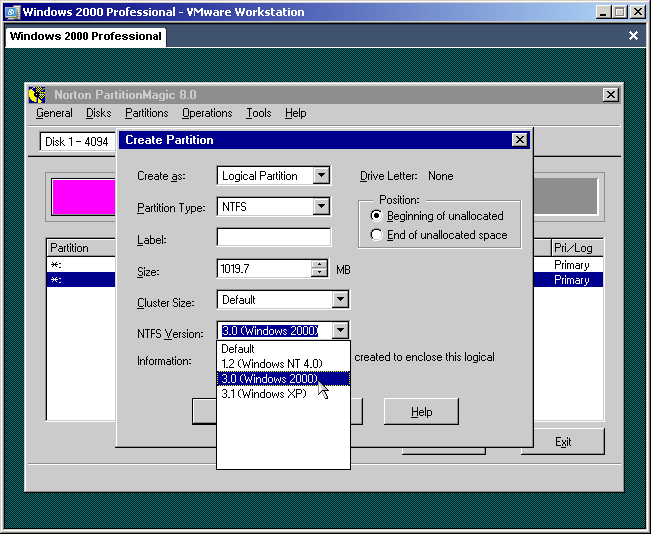Image resolution: width=651 pixels, height=534 pixels.
Task: Choose 3.1 (Windows XP) version
Action: click(283, 394)
